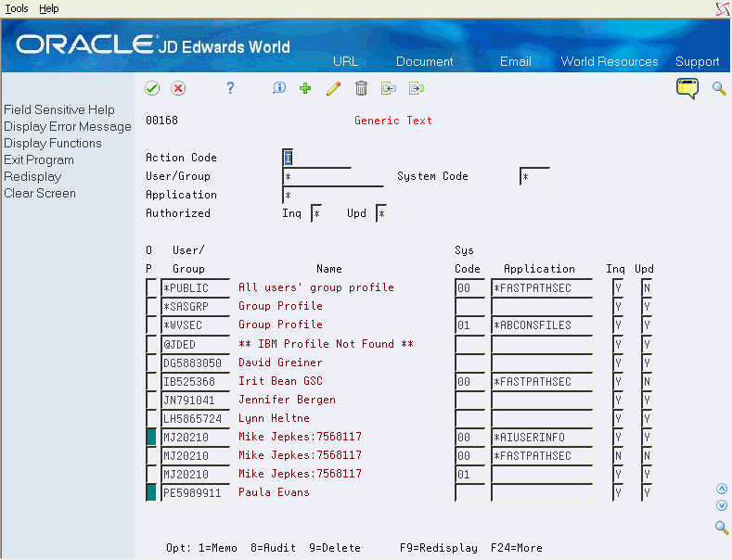Click the scroll up arrow icon
Screen dimensions: 732x560
(721, 489)
